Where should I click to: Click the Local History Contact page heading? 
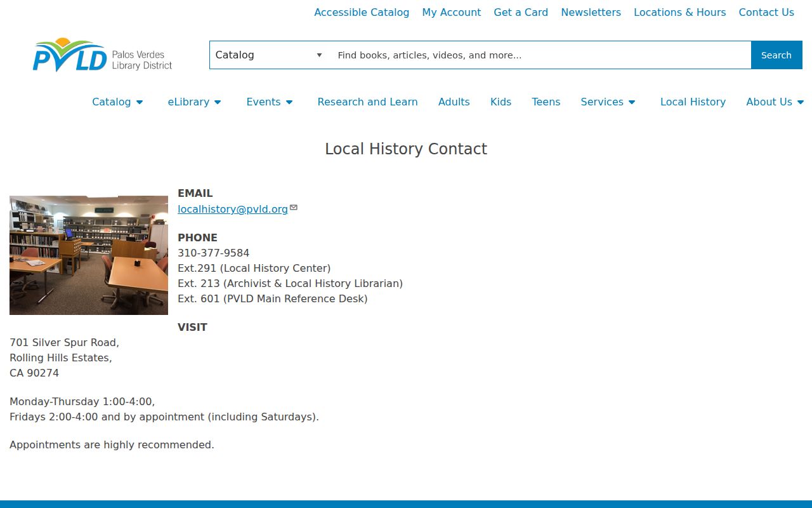406,149
